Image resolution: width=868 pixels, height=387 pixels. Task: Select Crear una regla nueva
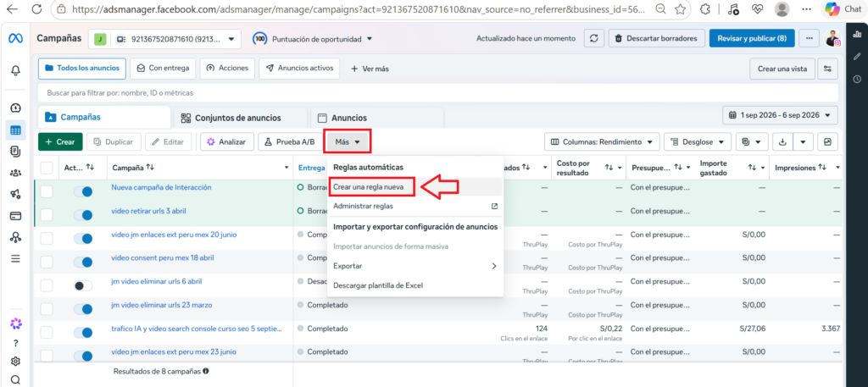click(x=415, y=187)
